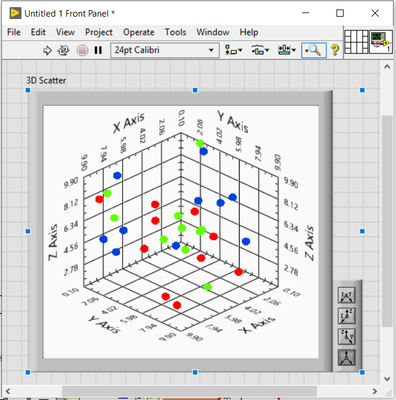Click the Search magnifier button
The image size is (396, 400).
coord(313,50)
